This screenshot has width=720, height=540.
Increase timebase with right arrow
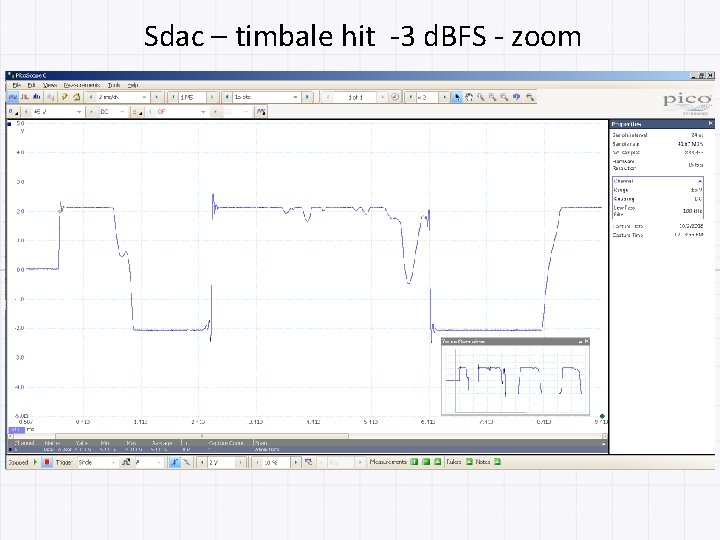(x=157, y=97)
